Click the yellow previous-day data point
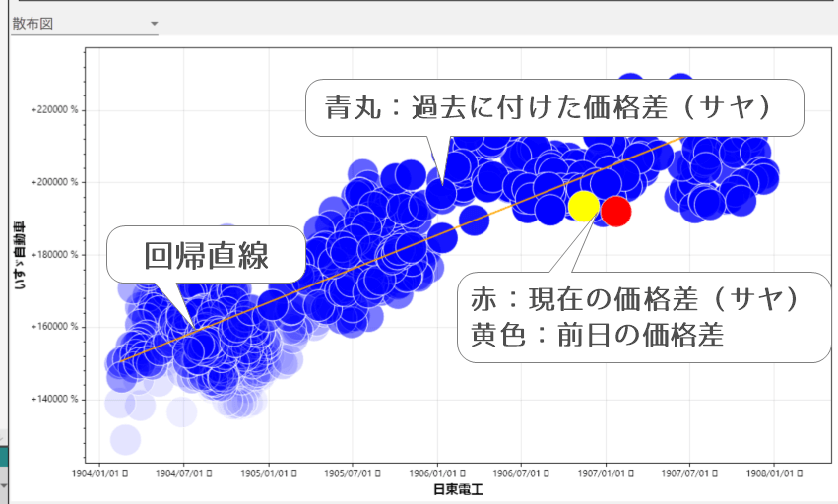 (x=584, y=207)
